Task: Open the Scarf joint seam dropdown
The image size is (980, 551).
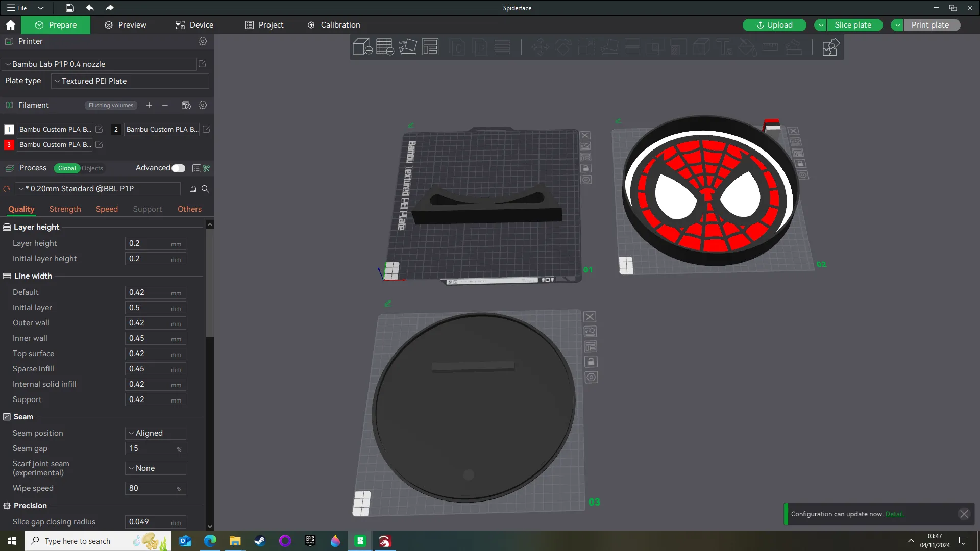Action: click(x=156, y=468)
